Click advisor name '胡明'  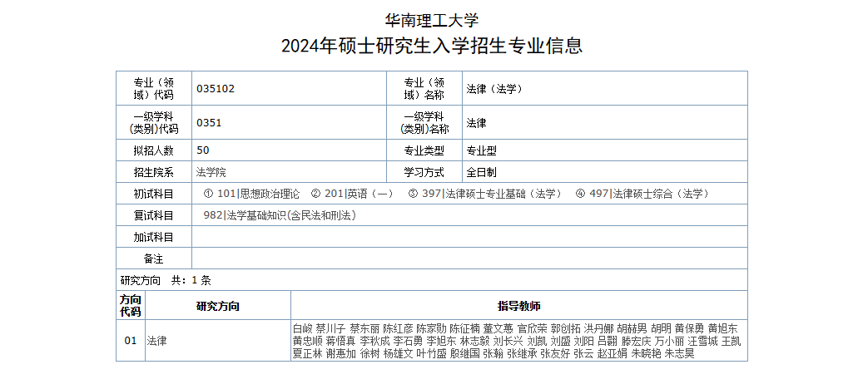[x=661, y=327]
